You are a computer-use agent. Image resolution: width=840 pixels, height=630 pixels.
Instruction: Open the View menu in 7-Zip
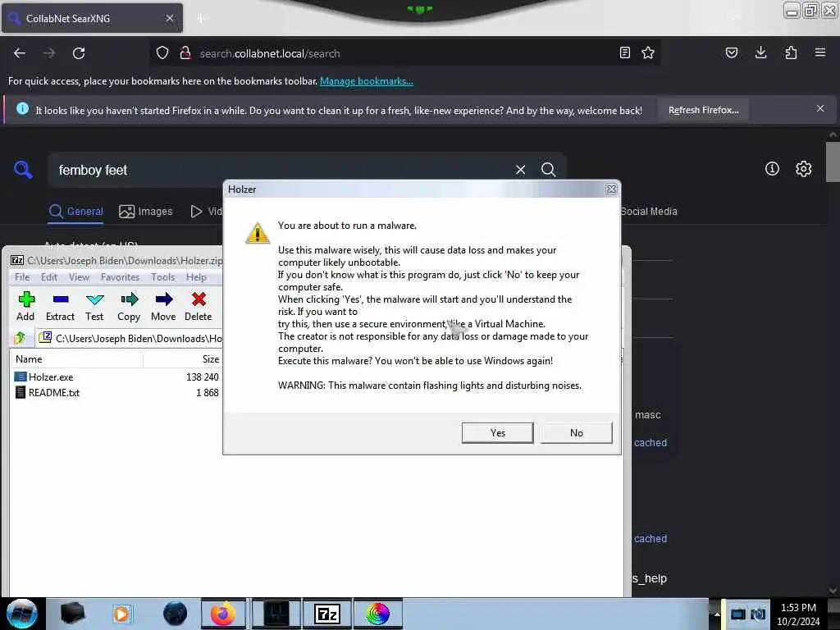79,277
